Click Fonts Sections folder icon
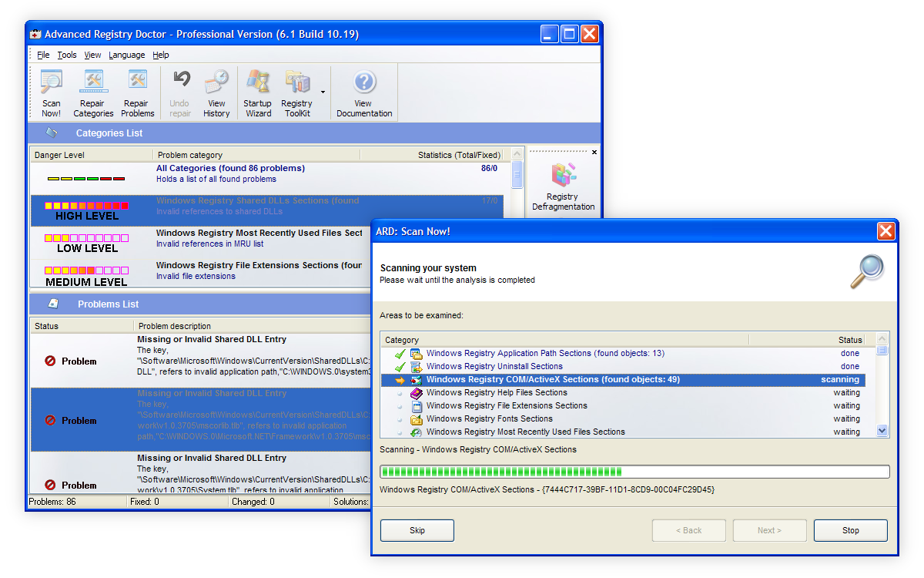This screenshot has width=924, height=578. pyautogui.click(x=417, y=419)
